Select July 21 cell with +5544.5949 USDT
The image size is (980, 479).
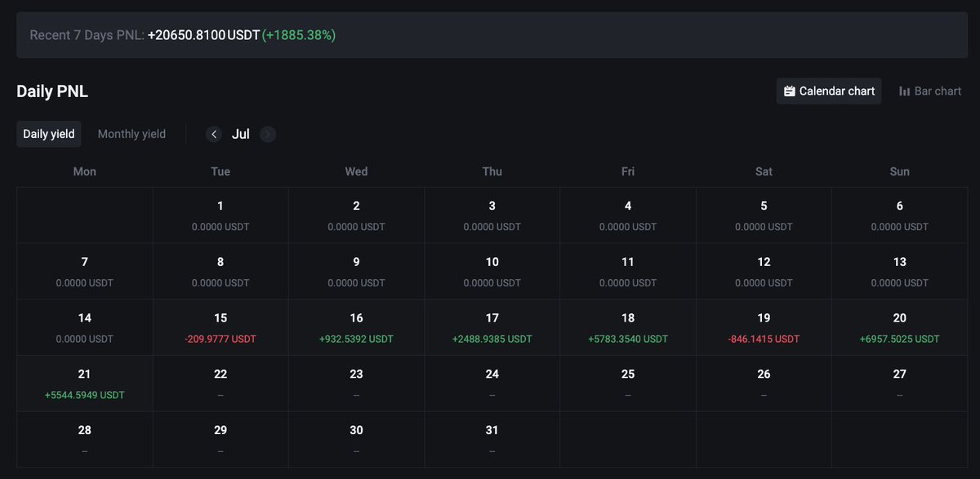coord(85,384)
